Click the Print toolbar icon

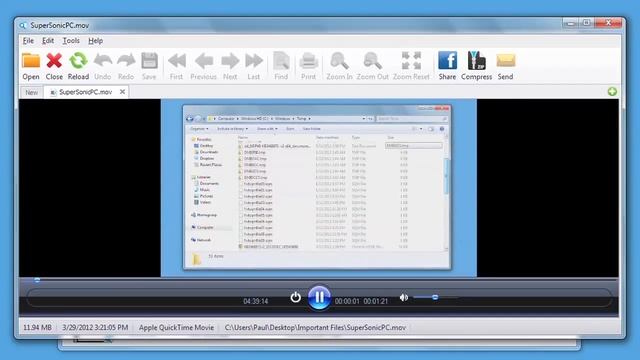[x=309, y=66]
